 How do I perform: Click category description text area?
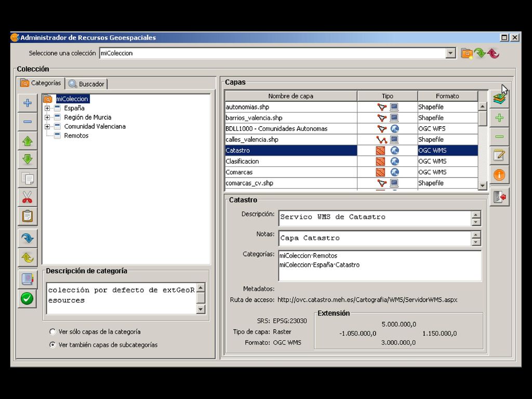[122, 299]
